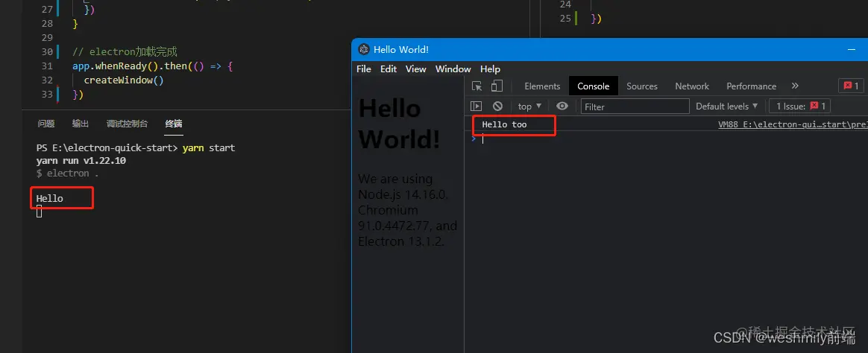Click the console Filter input field

pos(635,106)
